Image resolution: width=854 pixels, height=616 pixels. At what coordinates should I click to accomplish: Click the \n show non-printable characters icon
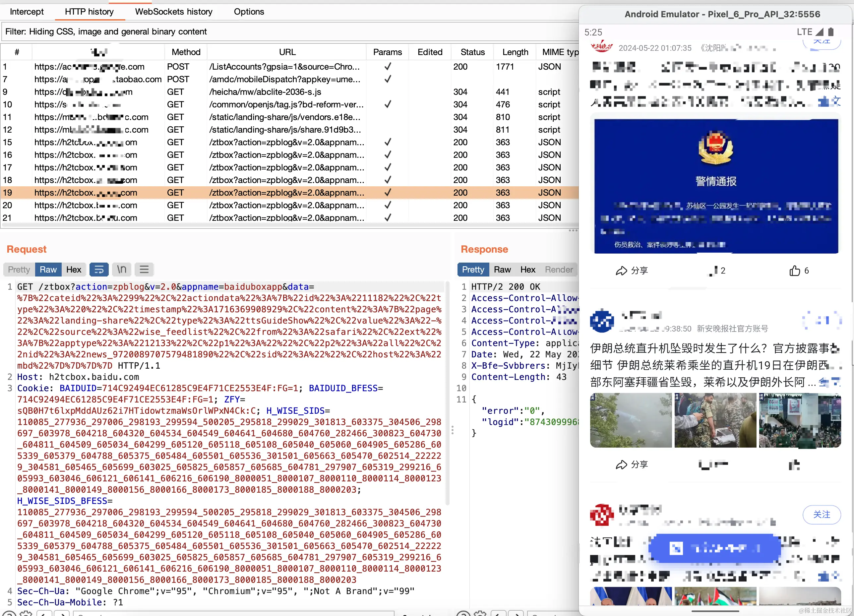(x=121, y=270)
